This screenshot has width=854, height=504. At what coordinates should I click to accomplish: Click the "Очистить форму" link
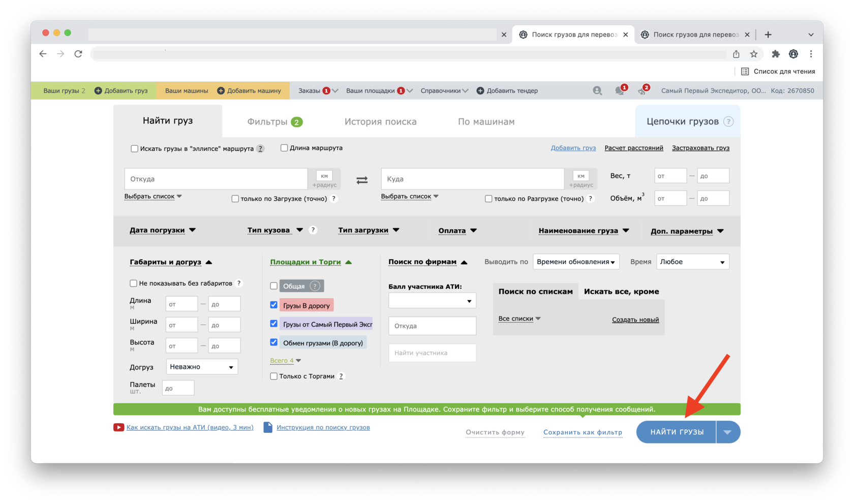pyautogui.click(x=495, y=432)
